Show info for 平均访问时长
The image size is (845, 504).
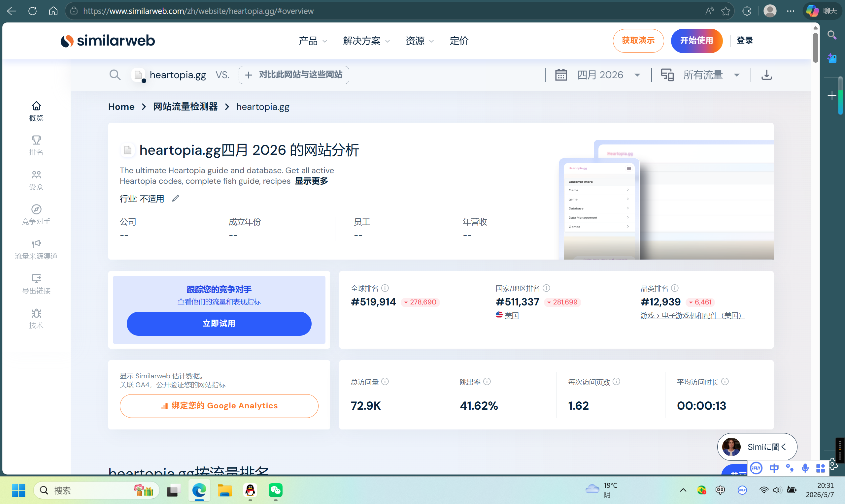[x=725, y=381]
